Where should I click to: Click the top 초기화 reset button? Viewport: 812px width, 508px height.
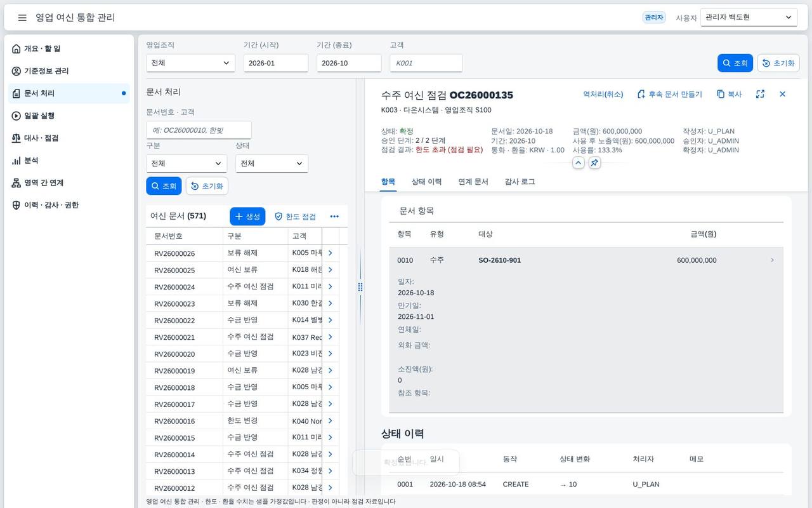[x=778, y=63]
